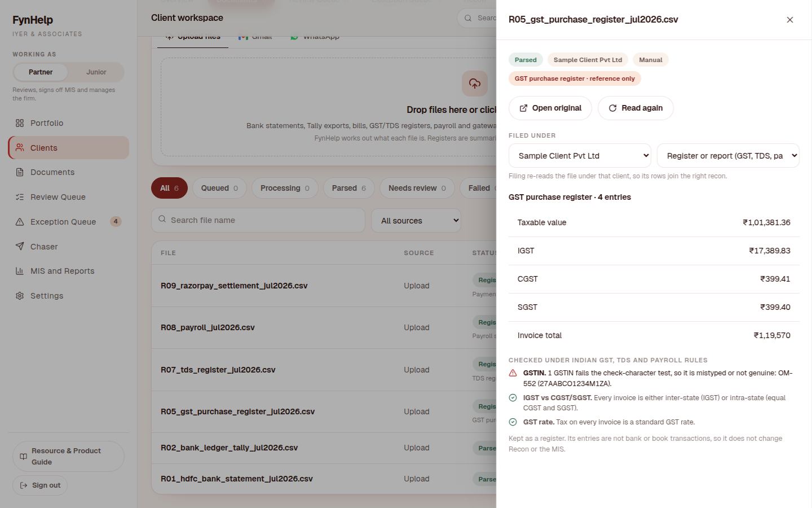The image size is (812, 508).
Task: Filter files by All status
Action: click(169, 189)
